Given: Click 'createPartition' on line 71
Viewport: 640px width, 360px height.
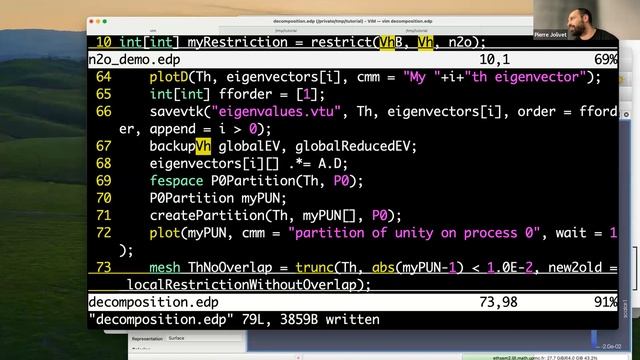Looking at the screenshot, I should tap(207, 216).
